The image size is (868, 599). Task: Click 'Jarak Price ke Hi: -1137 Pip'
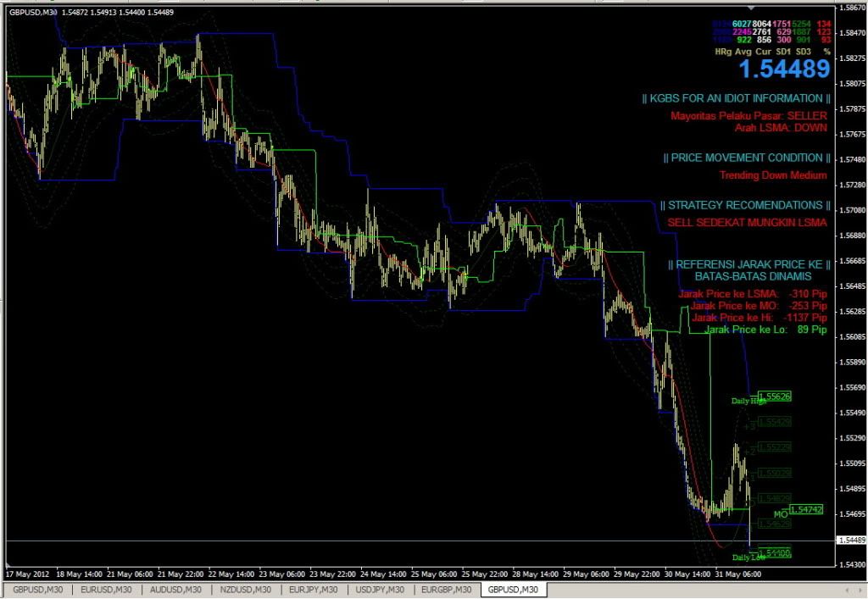click(759, 318)
